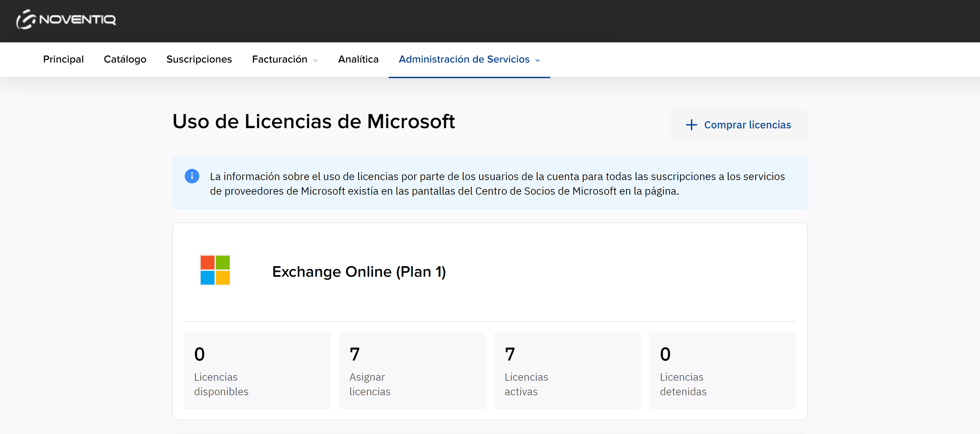Go to the Catálogo section
The height and width of the screenshot is (434, 980).
[x=125, y=59]
